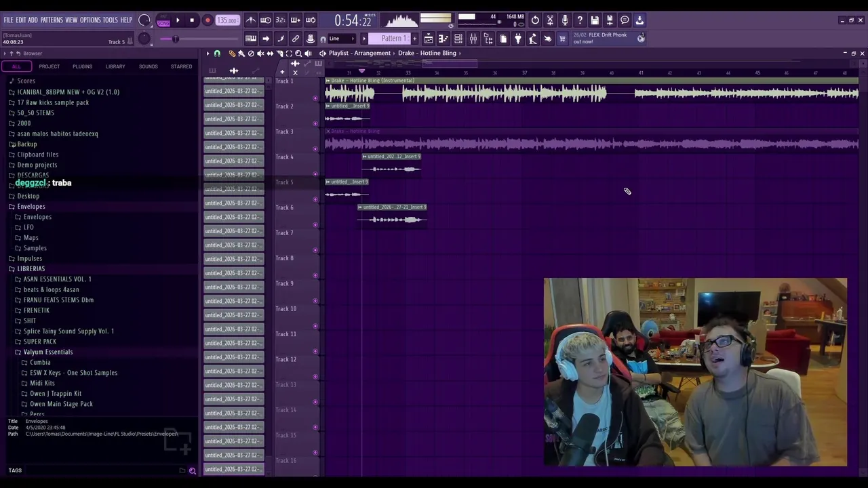Mute Track 6 with its green light
Image resolution: width=868 pixels, height=488 pixels.
click(315, 224)
